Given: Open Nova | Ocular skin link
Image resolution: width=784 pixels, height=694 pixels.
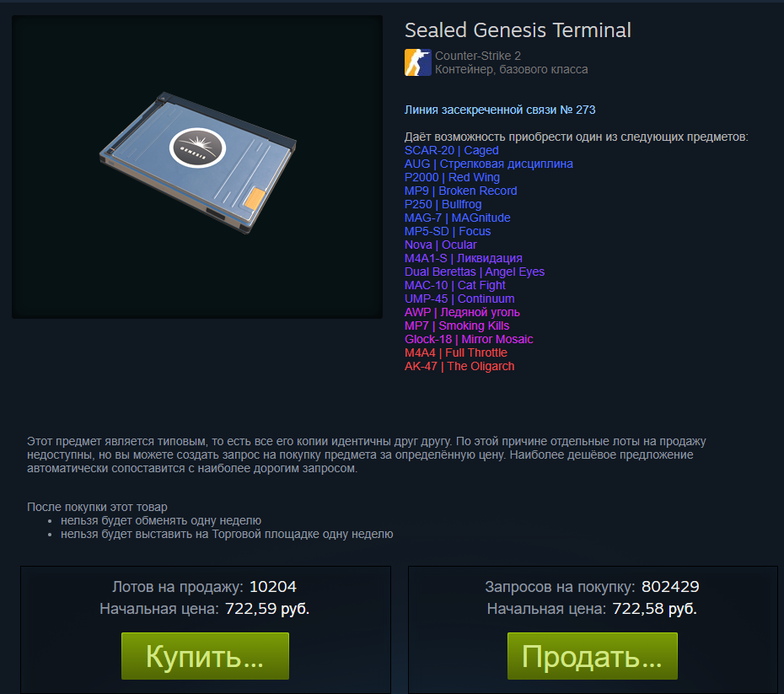Looking at the screenshot, I should (x=441, y=245).
